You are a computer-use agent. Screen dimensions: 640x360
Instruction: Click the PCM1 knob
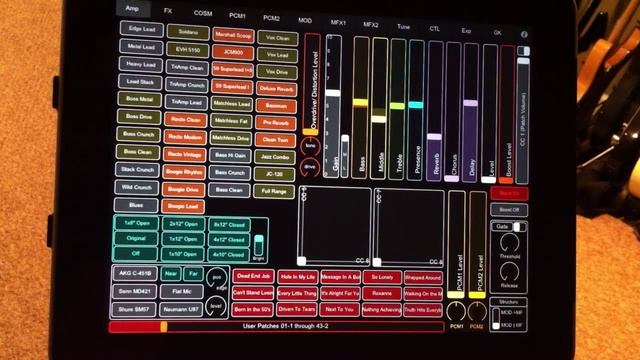[x=456, y=312]
